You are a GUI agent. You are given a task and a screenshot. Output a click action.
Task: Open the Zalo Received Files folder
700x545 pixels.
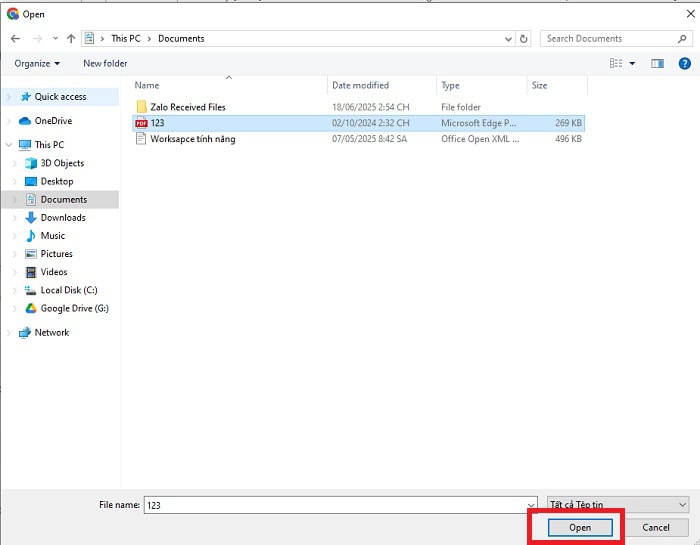[x=187, y=106]
